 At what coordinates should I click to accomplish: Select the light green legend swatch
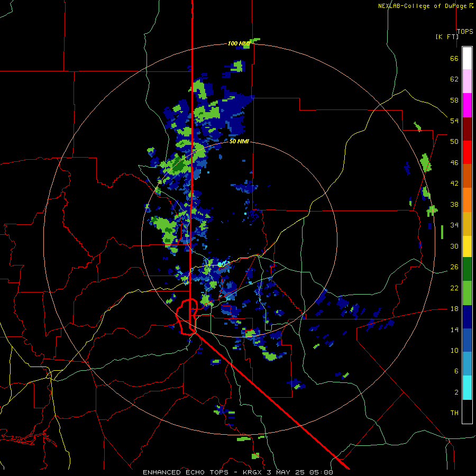tap(467, 293)
